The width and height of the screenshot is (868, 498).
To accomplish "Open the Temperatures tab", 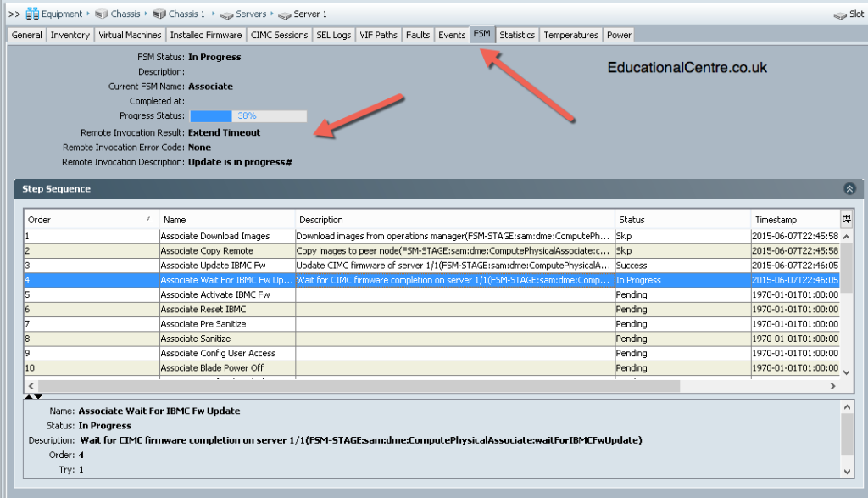I will [x=570, y=35].
